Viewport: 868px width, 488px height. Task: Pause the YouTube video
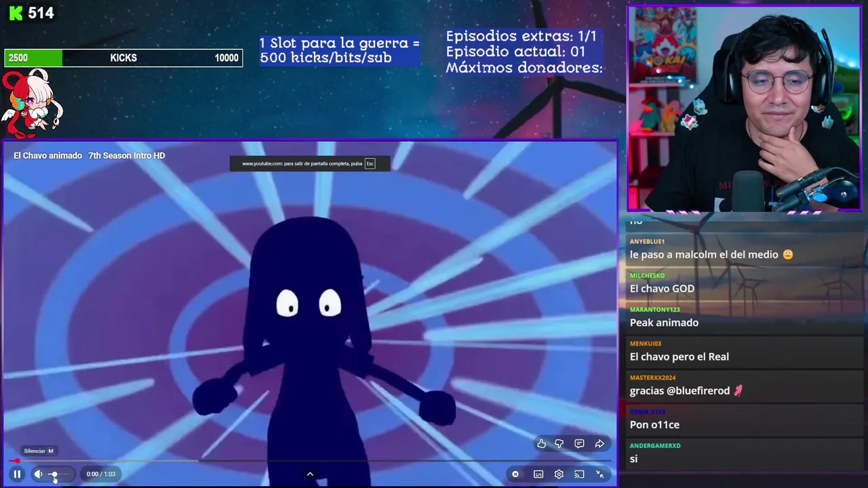click(x=17, y=474)
